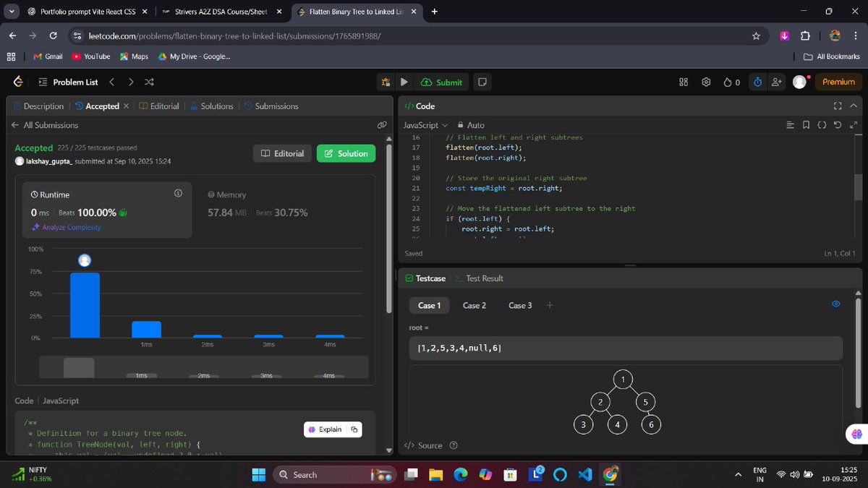Click the debugger bug icon

pos(387,82)
